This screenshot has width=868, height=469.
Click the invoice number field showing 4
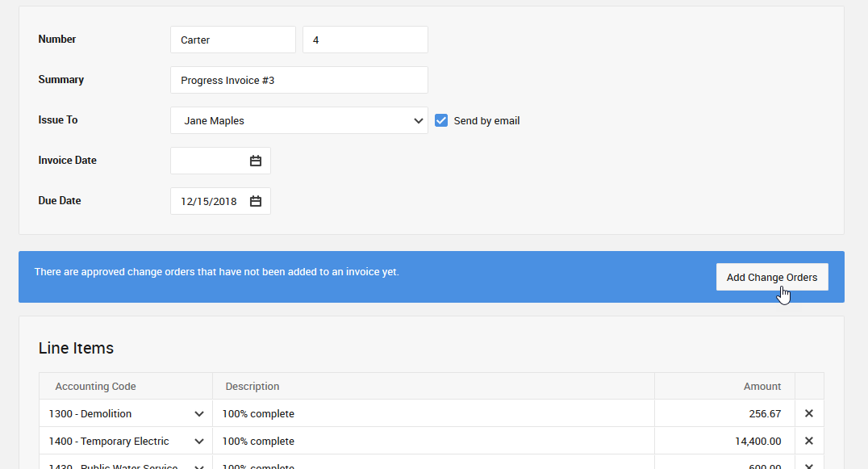tap(365, 40)
